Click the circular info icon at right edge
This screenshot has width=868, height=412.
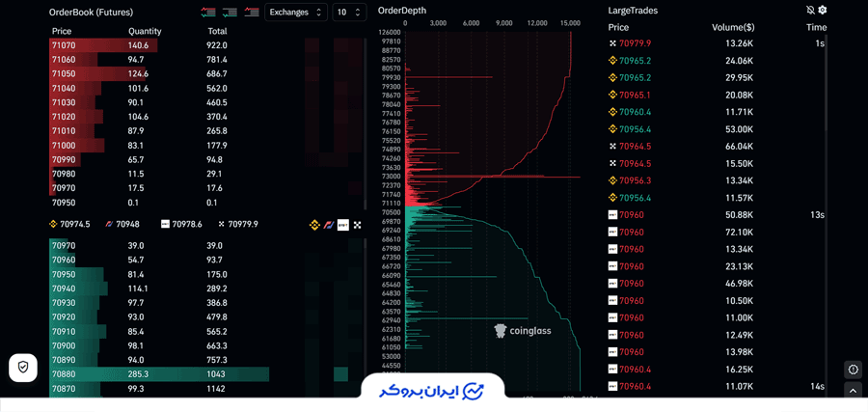(x=853, y=370)
